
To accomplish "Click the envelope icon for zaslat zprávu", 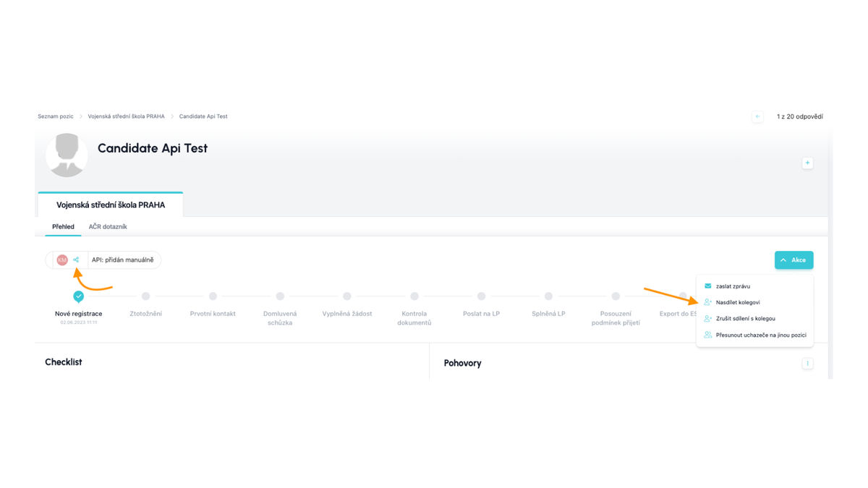I will [x=707, y=286].
